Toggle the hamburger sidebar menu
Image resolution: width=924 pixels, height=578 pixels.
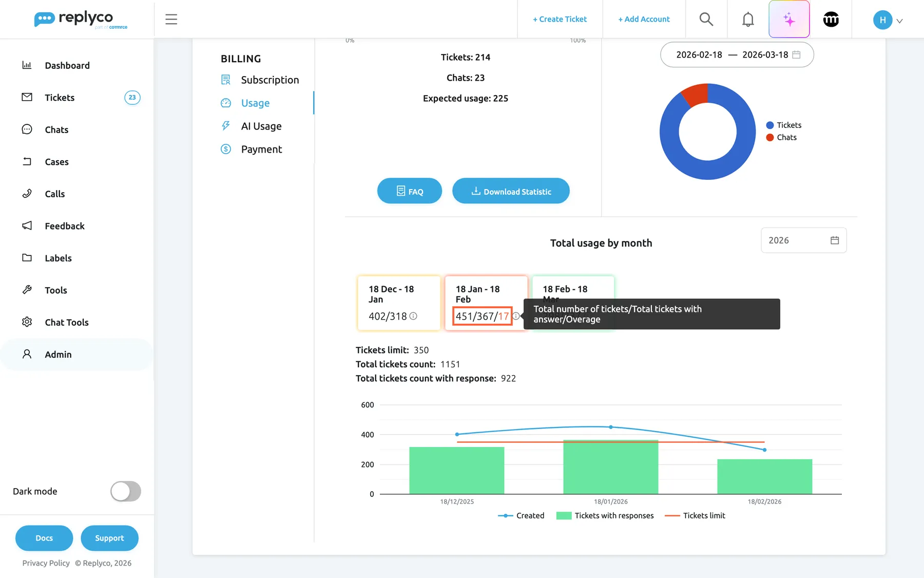[x=171, y=19]
